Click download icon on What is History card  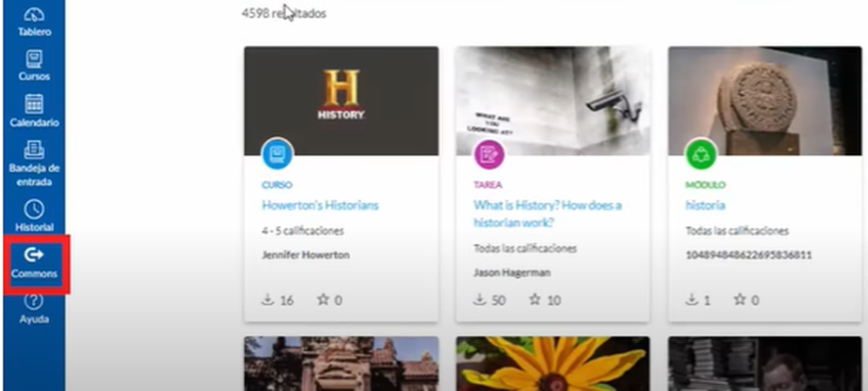pyautogui.click(x=479, y=300)
